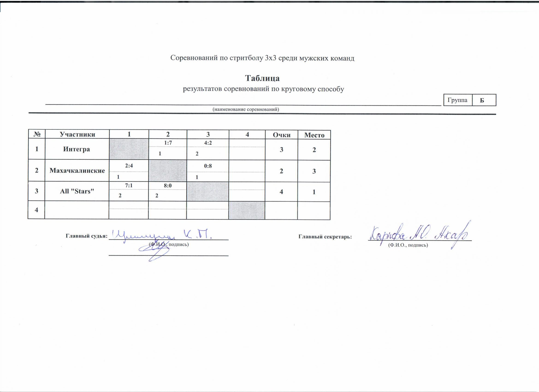
Task: Click the "Таблица" heading
Action: 262,78
